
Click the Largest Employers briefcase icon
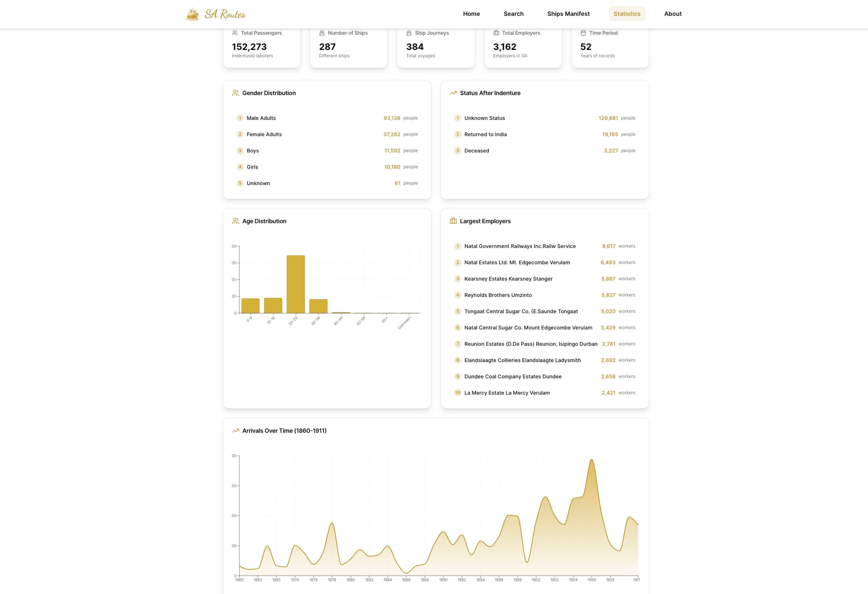(453, 221)
